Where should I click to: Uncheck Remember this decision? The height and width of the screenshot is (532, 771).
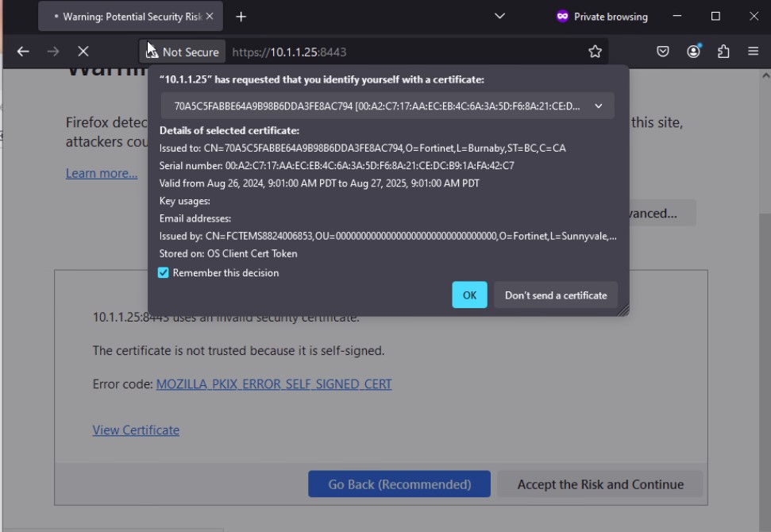(164, 273)
